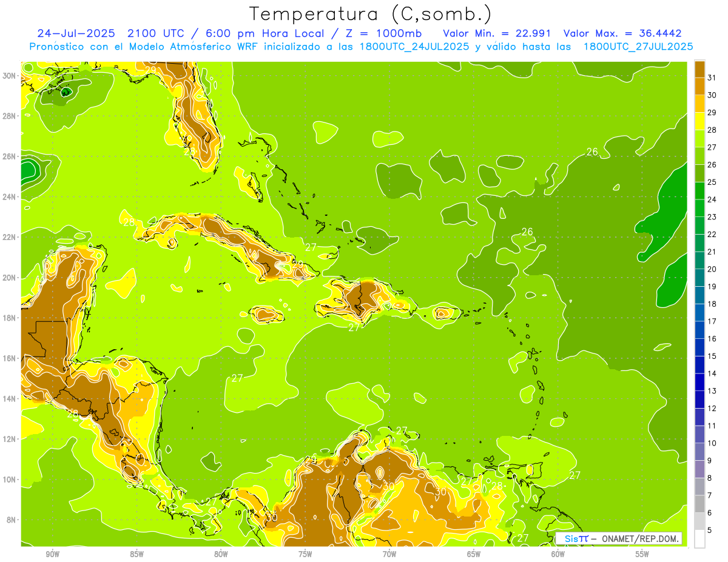This screenshot has width=728, height=562.
Task: Click the "70W" longitude axis label
Action: click(x=389, y=555)
